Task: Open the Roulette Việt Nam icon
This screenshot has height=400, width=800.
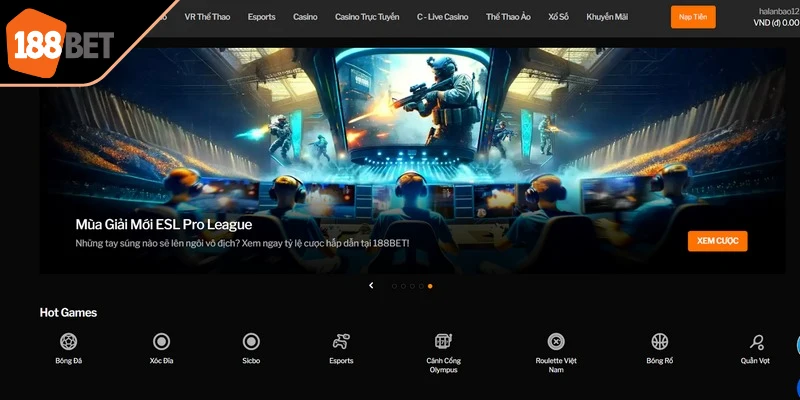Action: (x=556, y=342)
